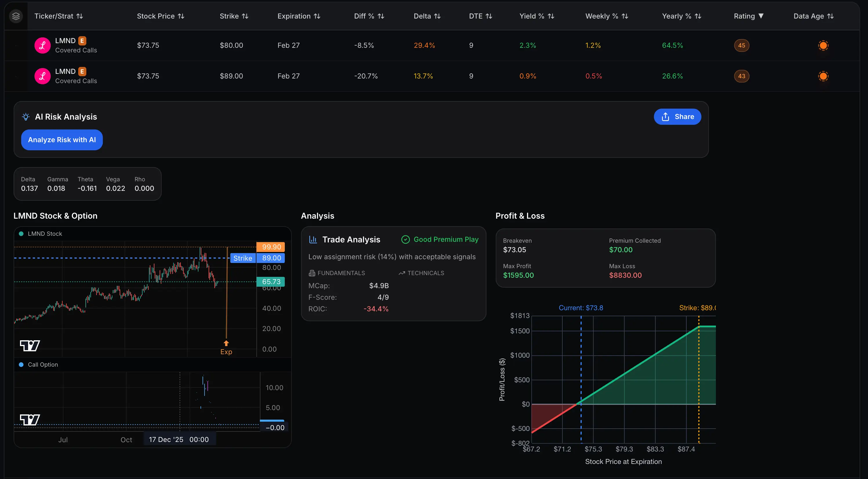The image size is (868, 479).
Task: Open the TECHNICALS tab
Action: (x=421, y=273)
